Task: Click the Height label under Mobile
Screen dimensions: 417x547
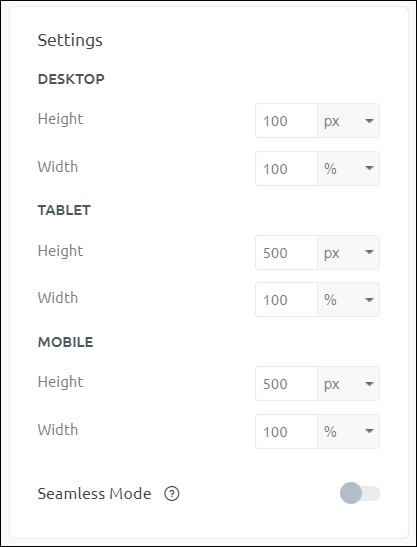Action: point(60,382)
